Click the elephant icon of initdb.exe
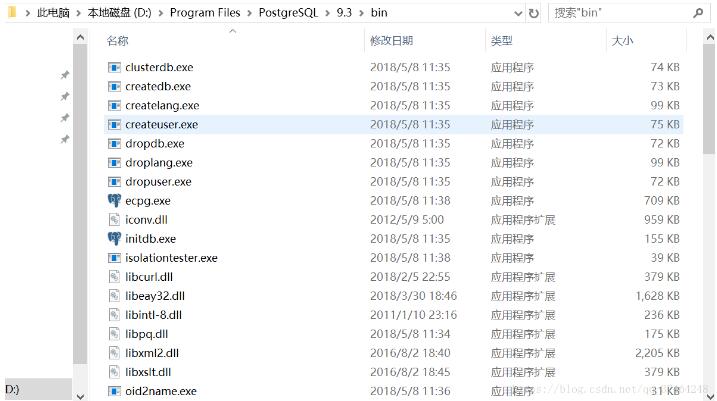Screen dimensions: 717x401 pyautogui.click(x=114, y=239)
